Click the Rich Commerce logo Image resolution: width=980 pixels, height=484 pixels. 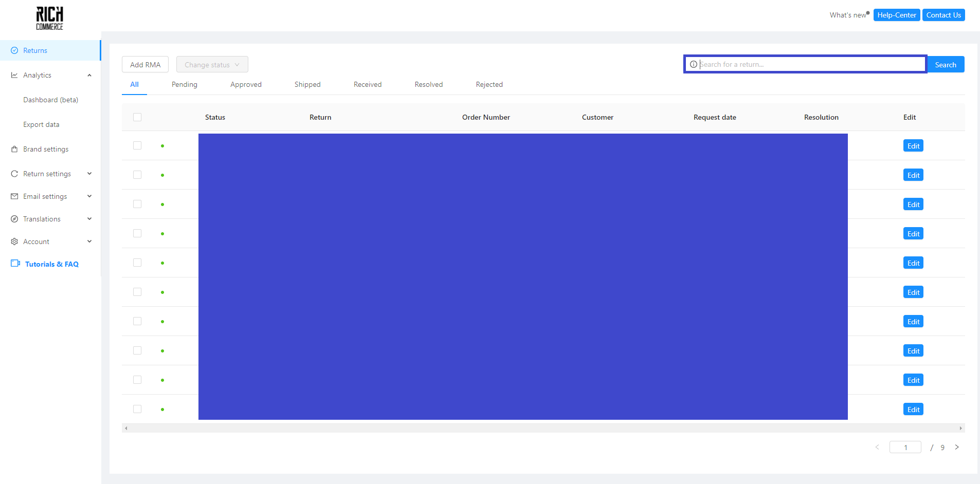(50, 18)
